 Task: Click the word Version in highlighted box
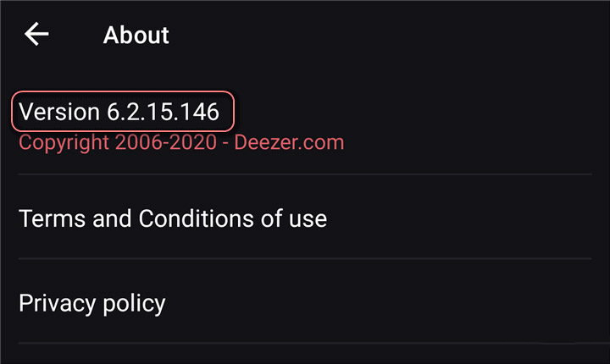59,112
